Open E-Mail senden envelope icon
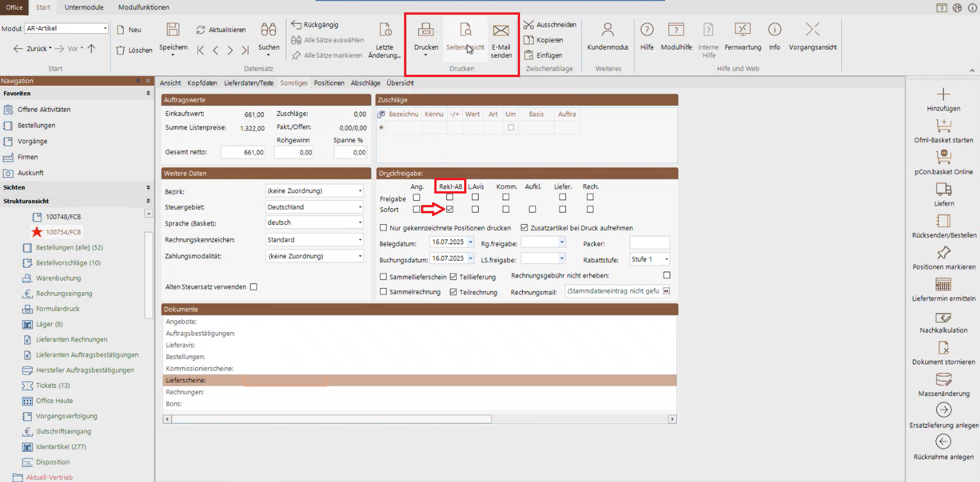 pos(500,31)
